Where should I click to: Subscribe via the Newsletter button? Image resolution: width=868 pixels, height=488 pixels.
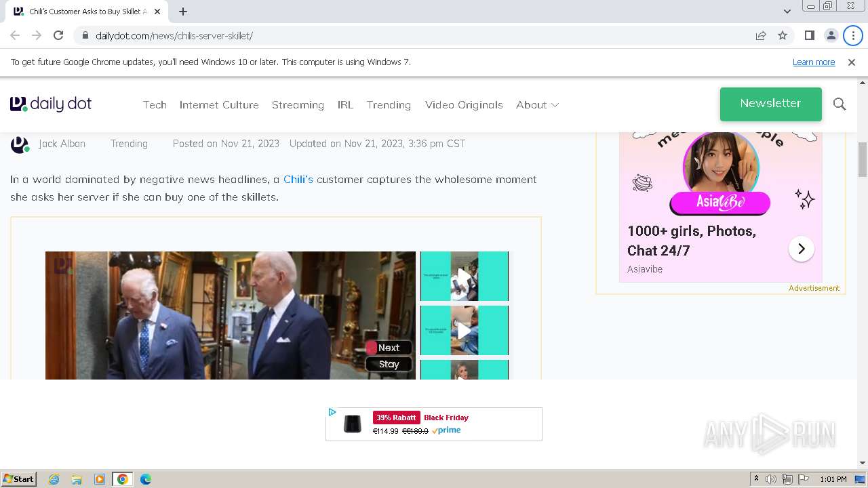770,104
